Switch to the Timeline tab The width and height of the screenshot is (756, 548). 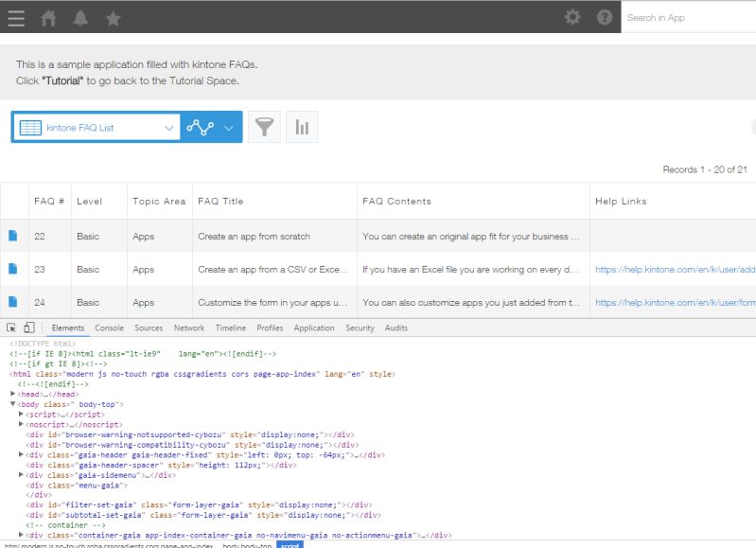231,328
